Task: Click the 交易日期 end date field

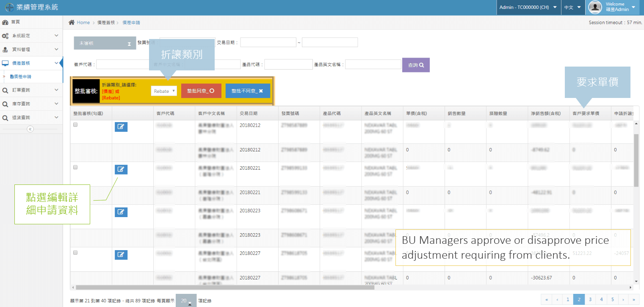Action: 330,42
